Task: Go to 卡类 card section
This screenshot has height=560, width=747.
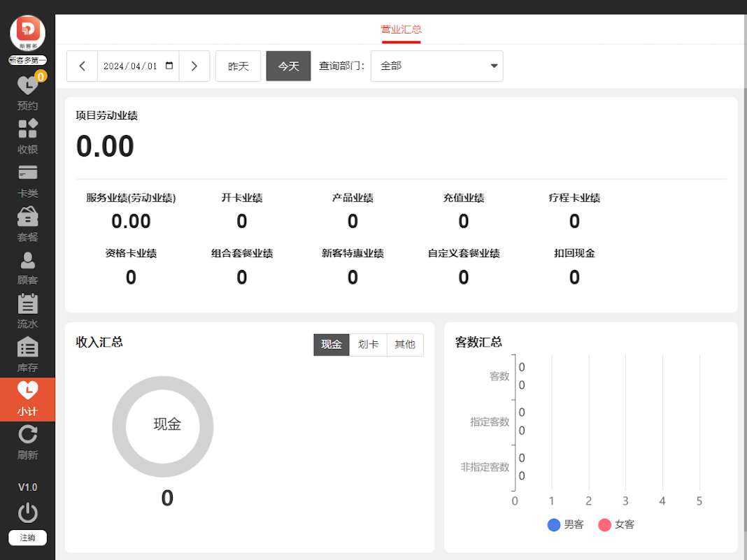Action: tap(27, 180)
